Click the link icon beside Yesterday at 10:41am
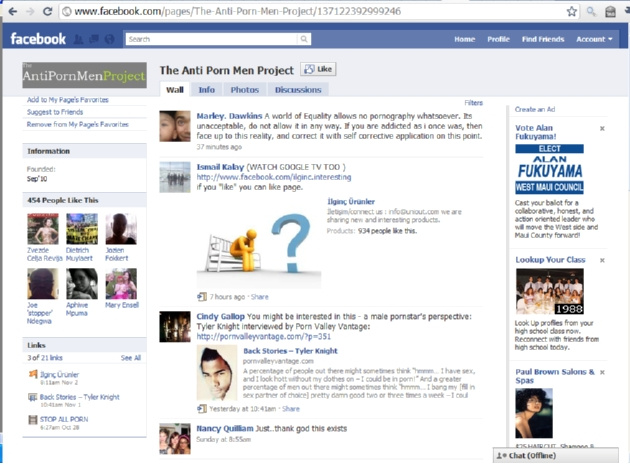 [x=202, y=409]
